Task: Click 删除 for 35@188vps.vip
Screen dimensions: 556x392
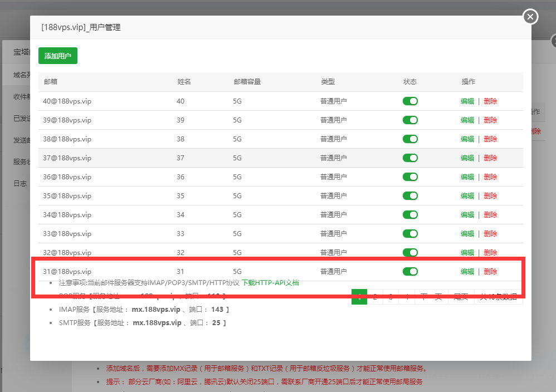Action: (490, 195)
